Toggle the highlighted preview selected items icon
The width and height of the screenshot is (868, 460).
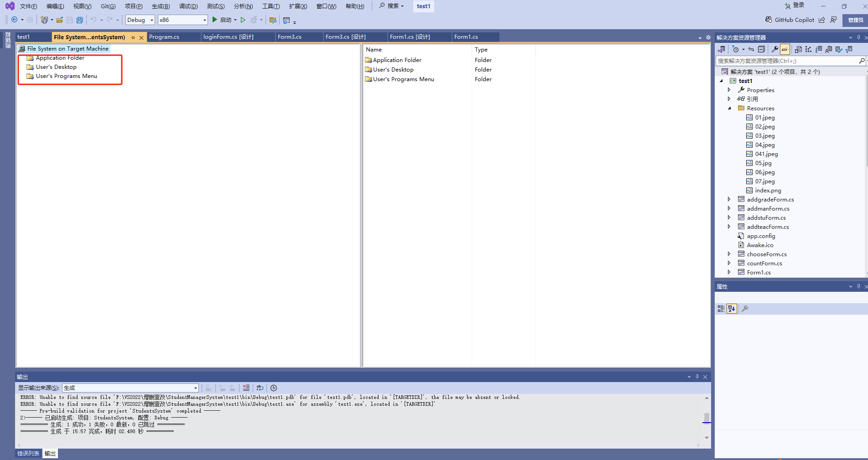pyautogui.click(x=785, y=49)
